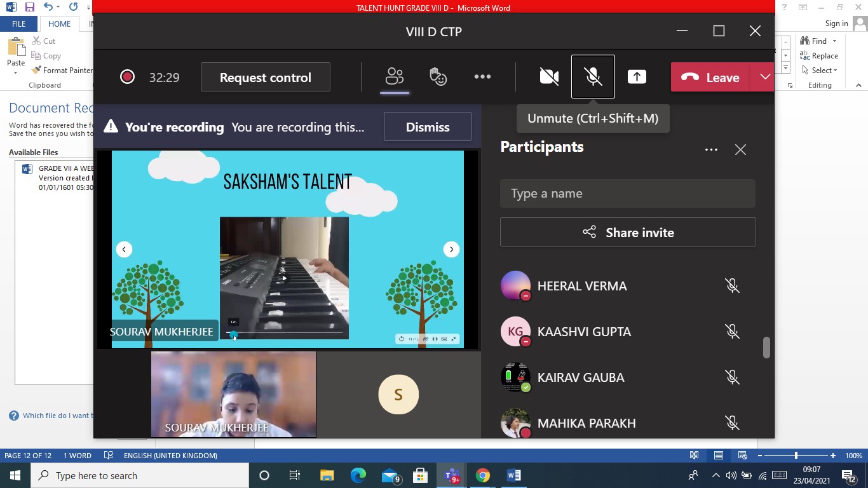868x488 pixels.
Task: Open the show participants icon in Teams toolbar
Action: coord(395,77)
